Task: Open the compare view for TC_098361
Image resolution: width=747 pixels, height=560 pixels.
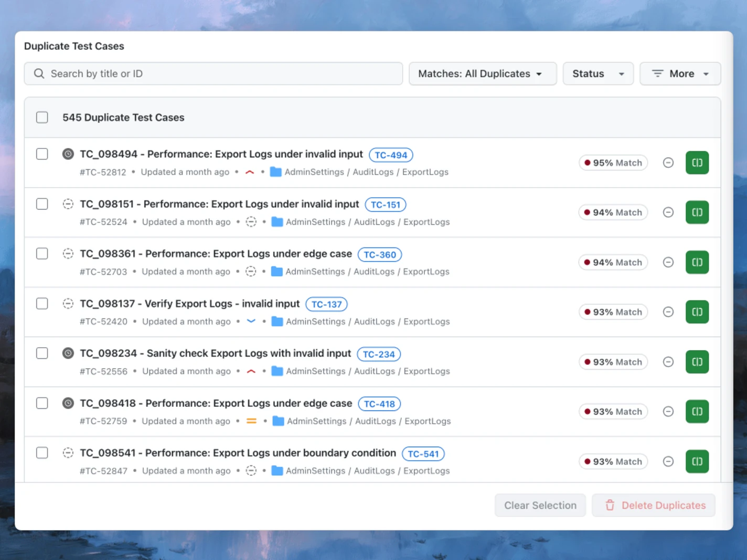Action: 697,262
